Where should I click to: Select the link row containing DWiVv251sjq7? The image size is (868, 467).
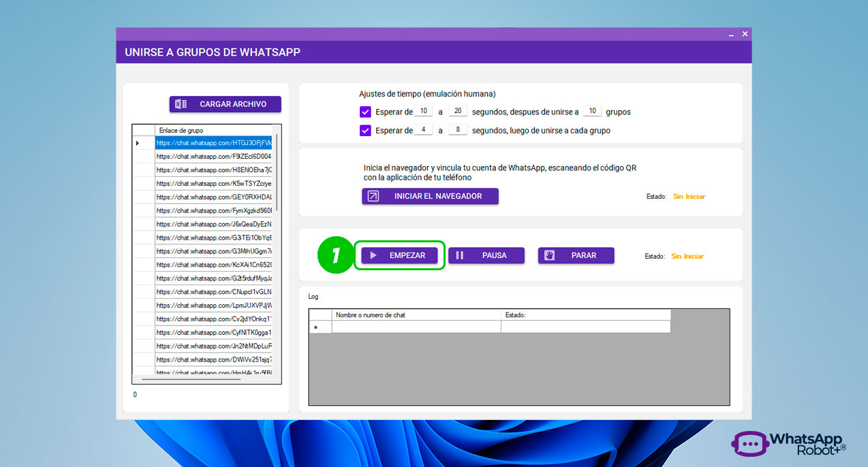[213, 359]
